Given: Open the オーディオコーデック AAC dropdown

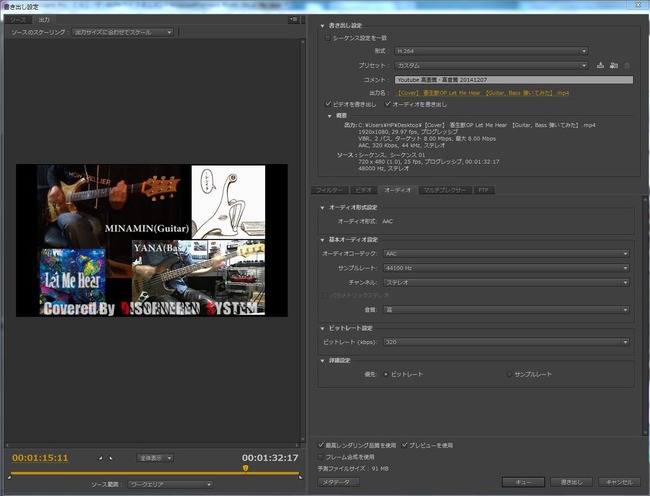Looking at the screenshot, I should (506, 254).
